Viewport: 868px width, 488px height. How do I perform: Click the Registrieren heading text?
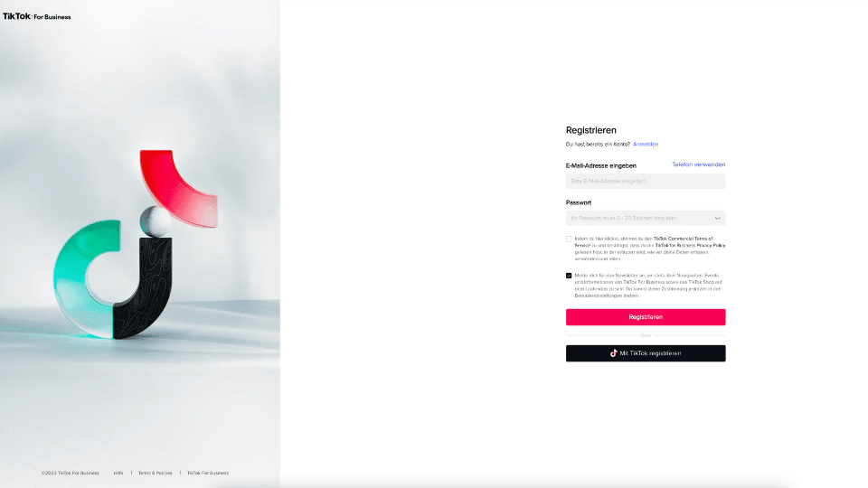click(x=590, y=130)
